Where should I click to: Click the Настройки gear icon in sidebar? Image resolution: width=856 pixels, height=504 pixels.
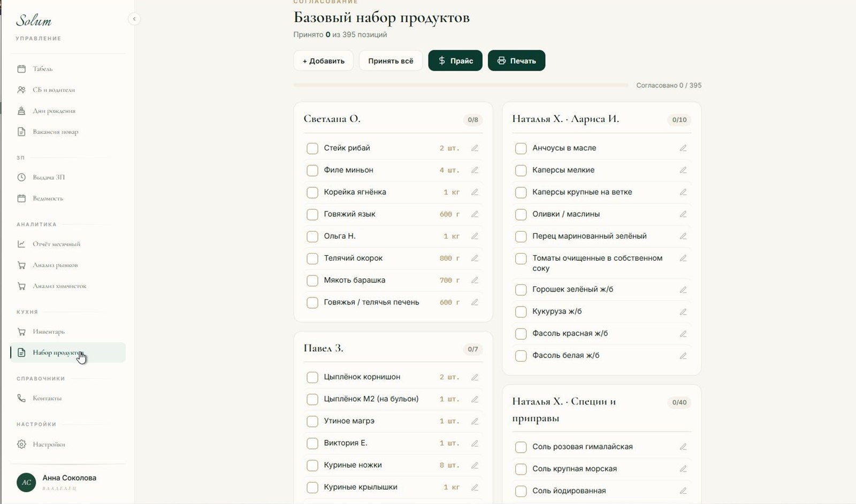point(21,444)
